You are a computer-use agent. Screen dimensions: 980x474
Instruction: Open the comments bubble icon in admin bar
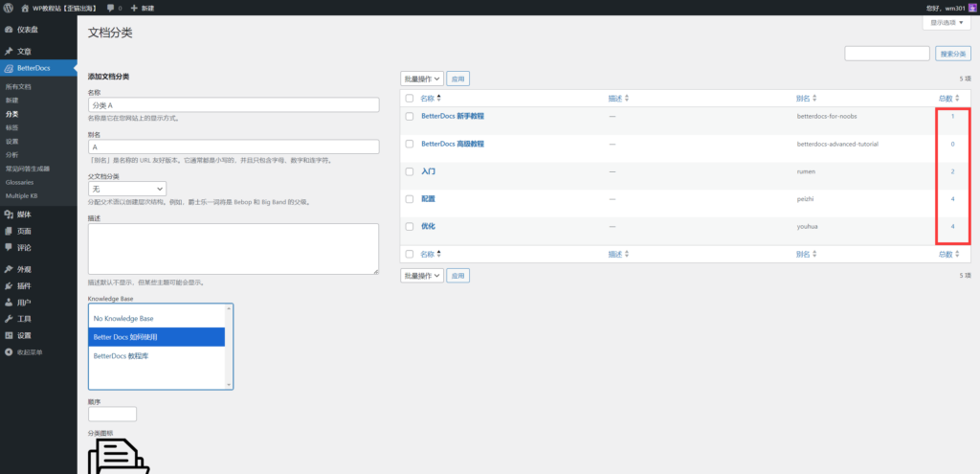tap(111, 8)
